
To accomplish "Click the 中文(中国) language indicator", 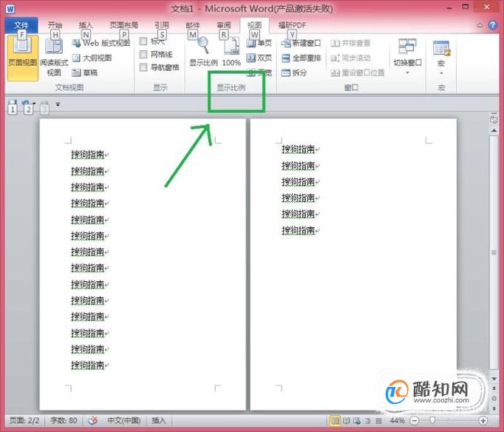I will click(x=123, y=420).
